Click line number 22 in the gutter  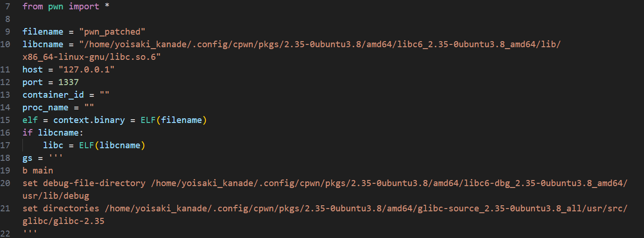(6, 233)
